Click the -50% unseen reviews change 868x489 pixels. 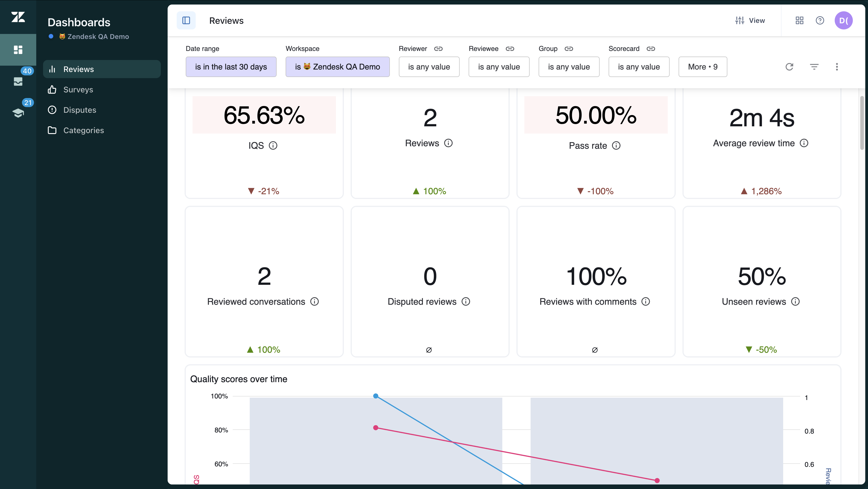[x=761, y=350]
